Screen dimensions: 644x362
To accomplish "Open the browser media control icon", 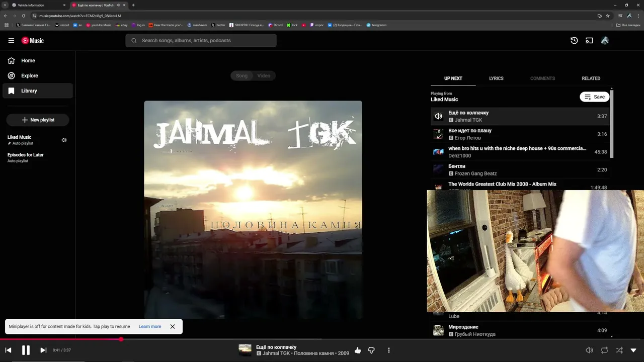I will coord(620,16).
